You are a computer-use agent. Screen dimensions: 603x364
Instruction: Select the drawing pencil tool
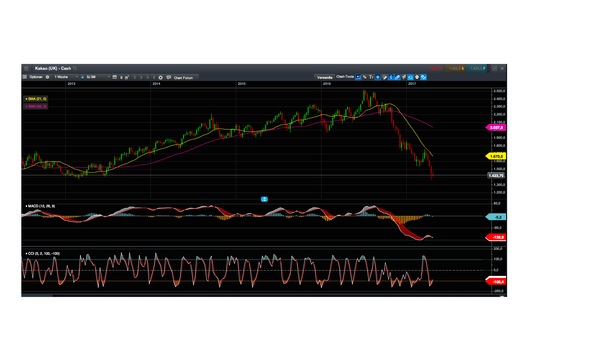384,77
